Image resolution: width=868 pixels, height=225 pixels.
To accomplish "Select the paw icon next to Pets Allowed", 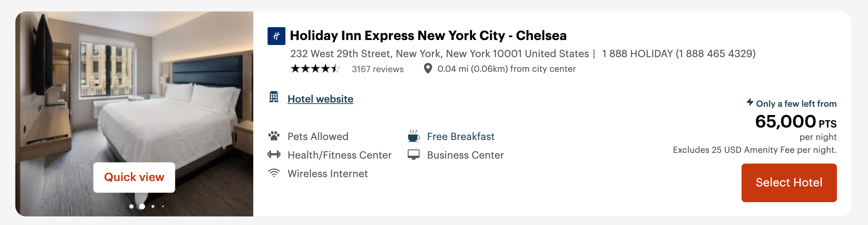I will (274, 136).
